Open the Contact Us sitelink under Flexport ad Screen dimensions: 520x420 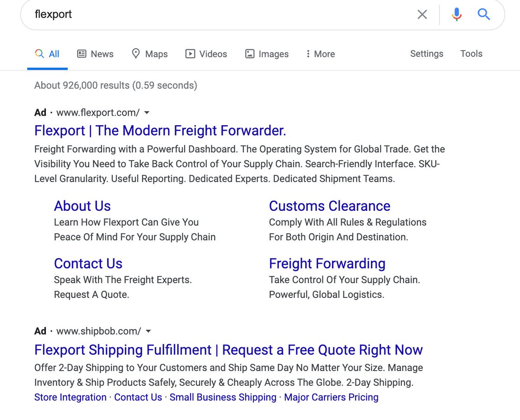pos(88,263)
